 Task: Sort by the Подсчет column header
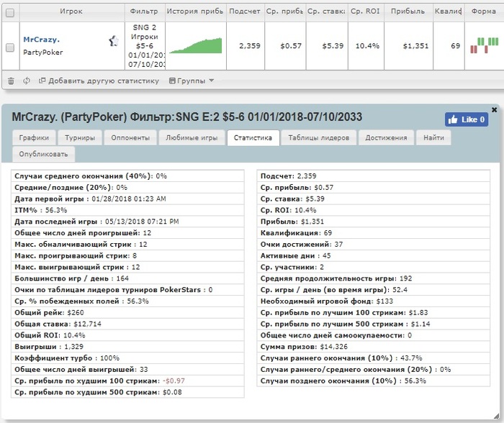pyautogui.click(x=245, y=12)
